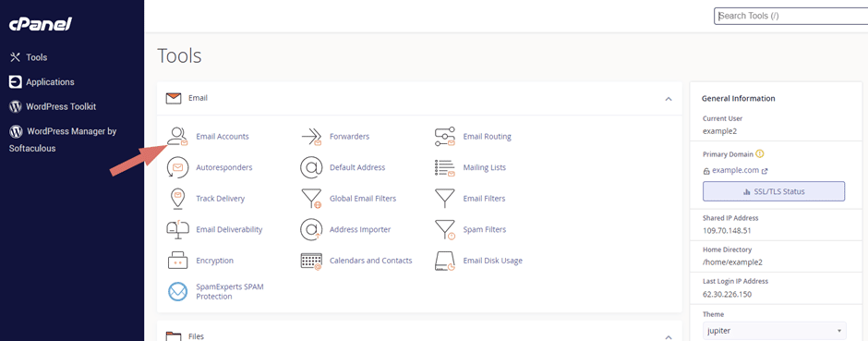Viewport: 868px width, 341px height.
Task: Open the Email Deliverability mailbox icon
Action: point(177,230)
